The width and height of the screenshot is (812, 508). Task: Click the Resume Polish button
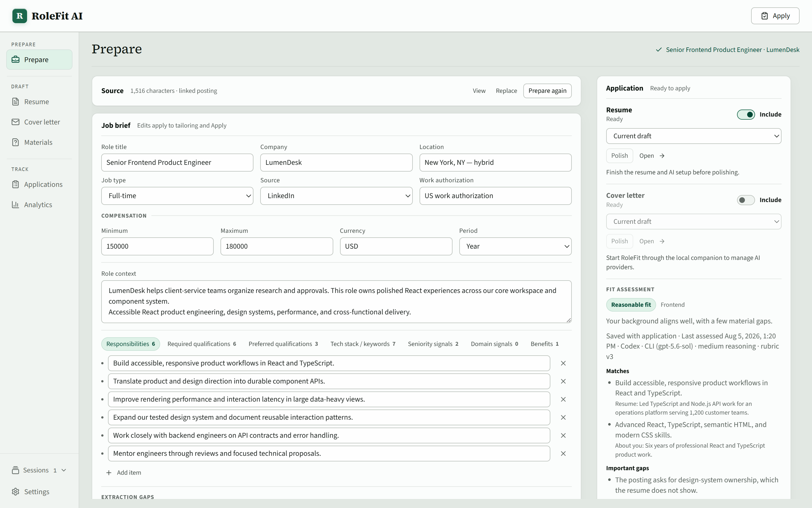coord(619,156)
